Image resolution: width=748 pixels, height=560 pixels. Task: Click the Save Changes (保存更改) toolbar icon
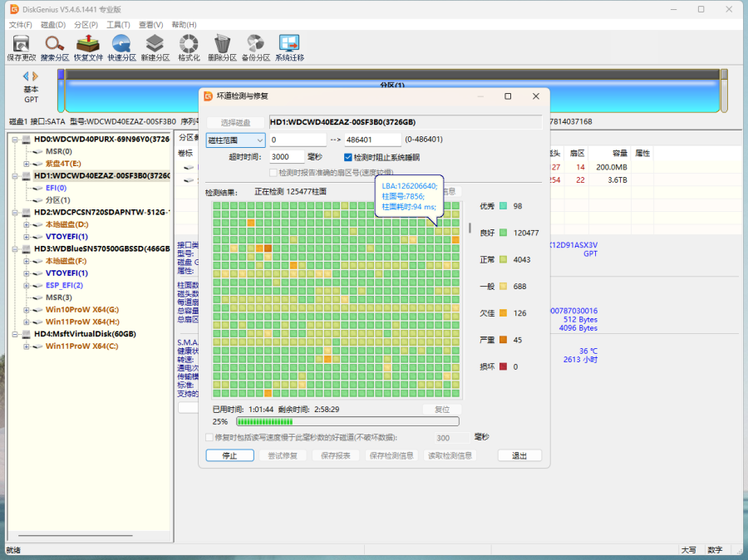click(21, 47)
